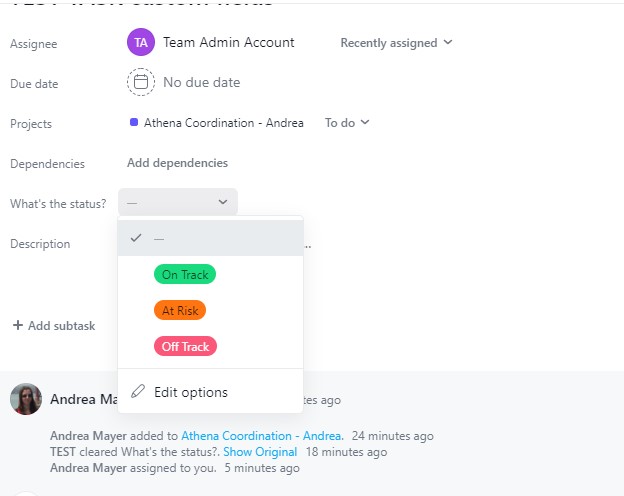The height and width of the screenshot is (496, 624).
Task: Open the Recently assigned dropdown
Action: pos(396,43)
